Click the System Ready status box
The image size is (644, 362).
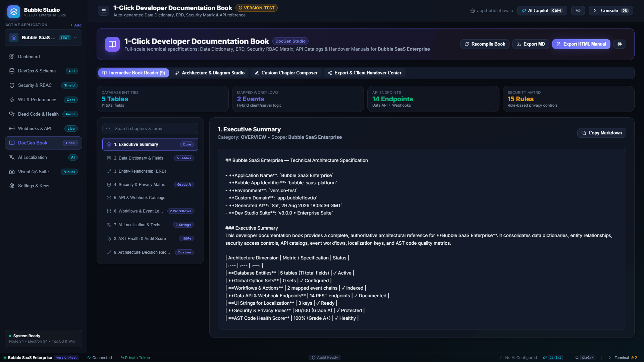coord(43,339)
